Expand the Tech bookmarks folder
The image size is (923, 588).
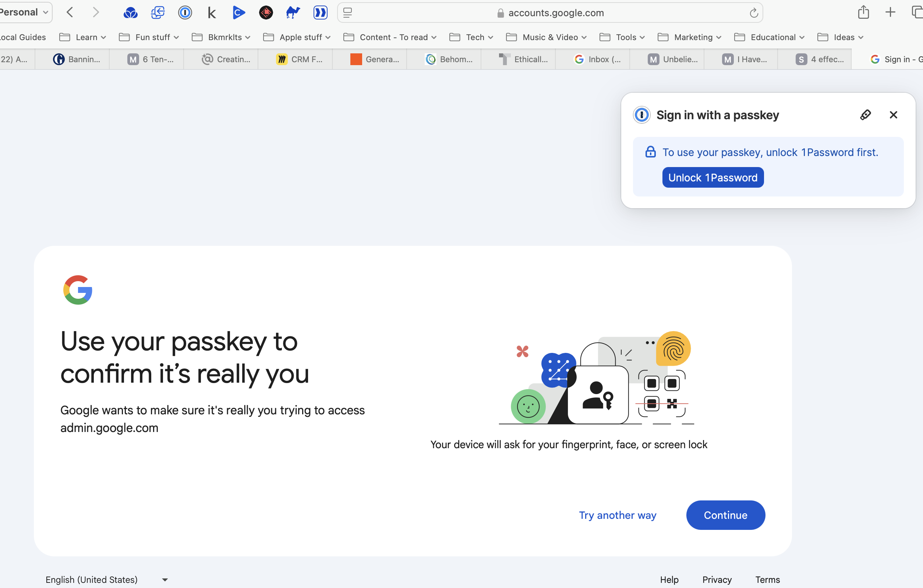point(471,37)
